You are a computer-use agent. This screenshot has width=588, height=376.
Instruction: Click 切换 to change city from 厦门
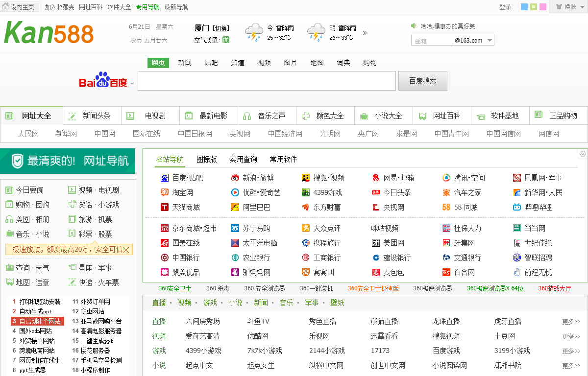[221, 28]
